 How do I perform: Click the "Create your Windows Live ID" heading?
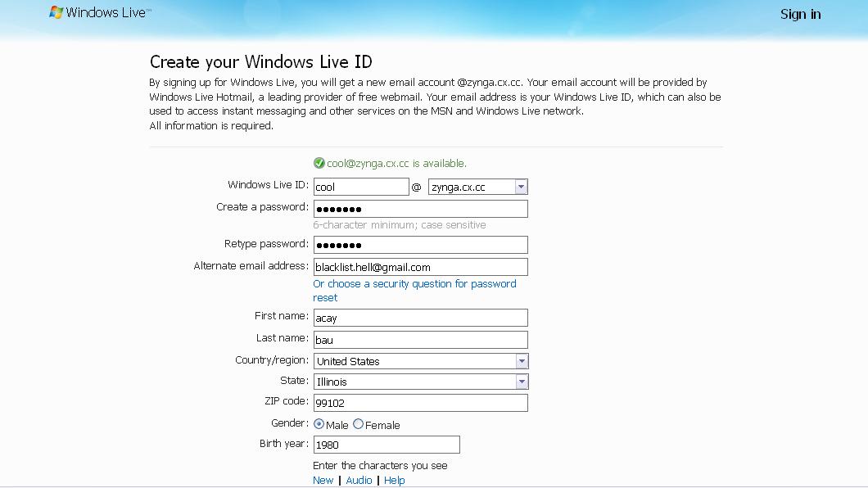260,62
